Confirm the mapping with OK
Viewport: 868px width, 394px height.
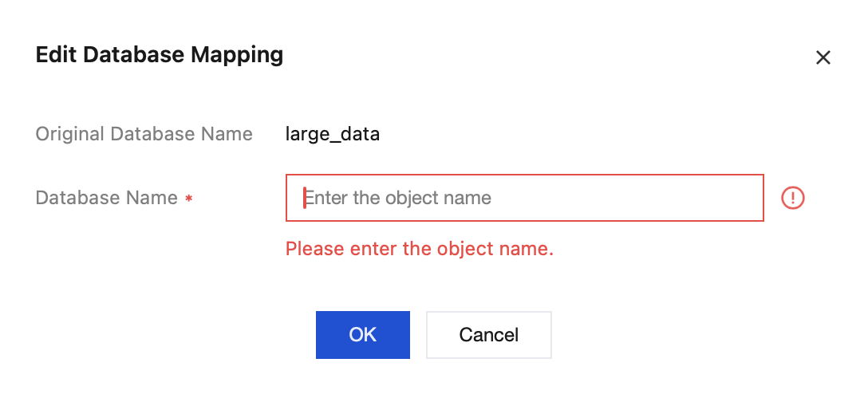point(362,334)
